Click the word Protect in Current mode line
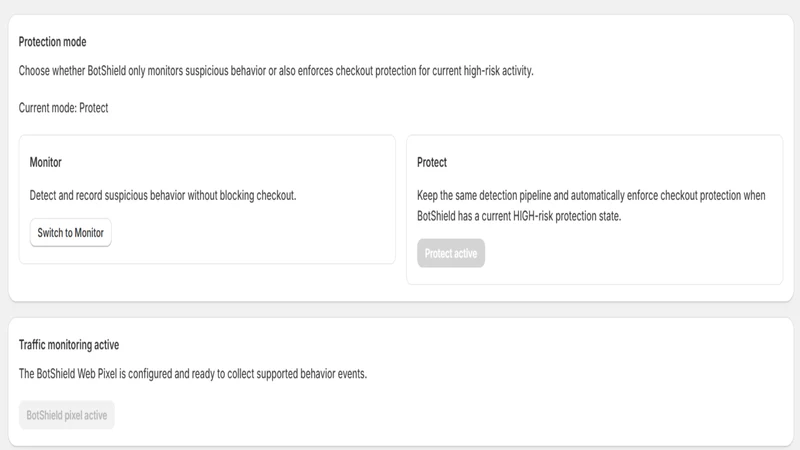This screenshot has height=450, width=800. (93, 108)
